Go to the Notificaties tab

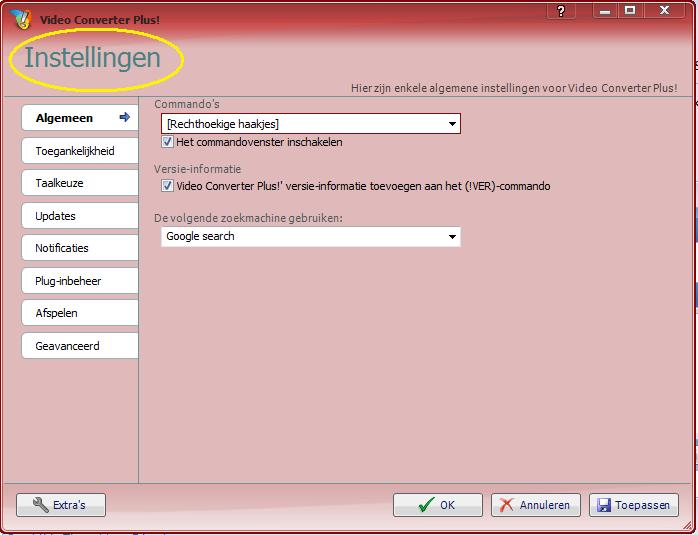pos(78,248)
